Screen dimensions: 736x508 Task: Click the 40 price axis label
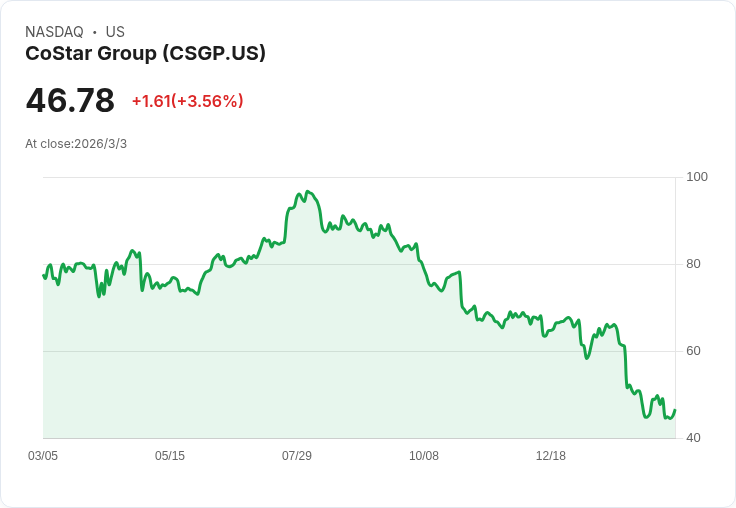pos(693,438)
